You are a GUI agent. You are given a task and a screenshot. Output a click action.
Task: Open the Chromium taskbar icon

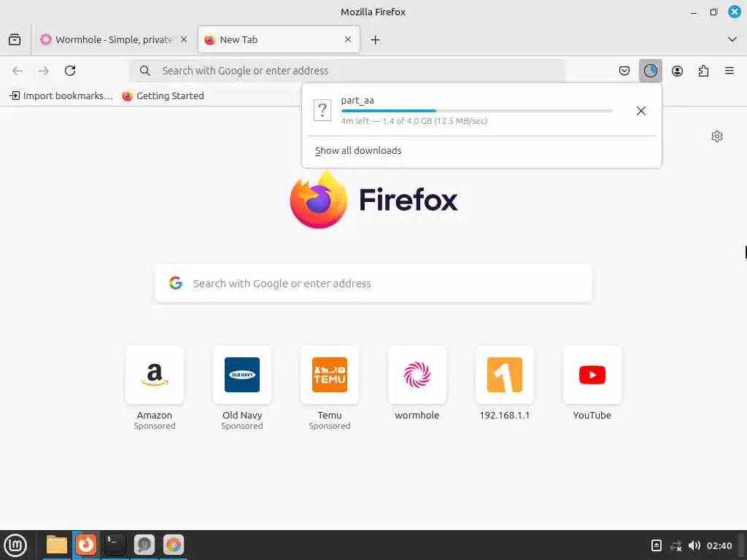[x=174, y=545]
